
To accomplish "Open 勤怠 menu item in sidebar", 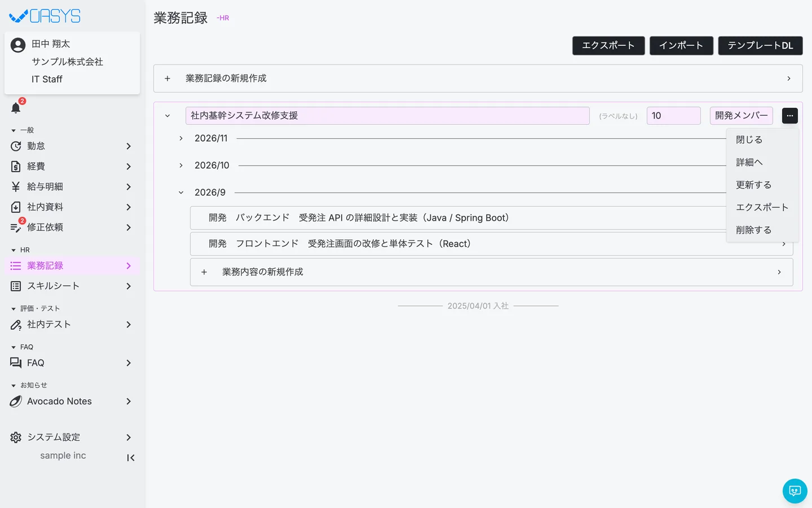I will tap(72, 146).
